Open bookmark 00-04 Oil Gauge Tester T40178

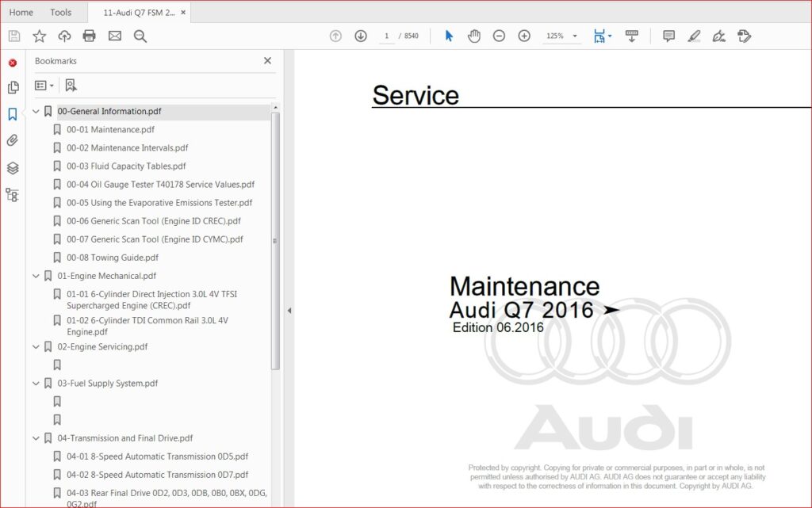[x=160, y=184]
